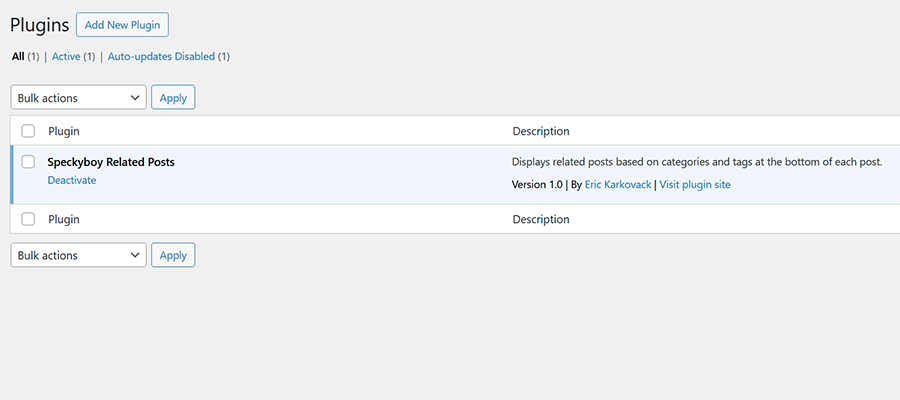The image size is (900, 400).
Task: Tick the select-all checkbox in table header
Action: pos(28,131)
